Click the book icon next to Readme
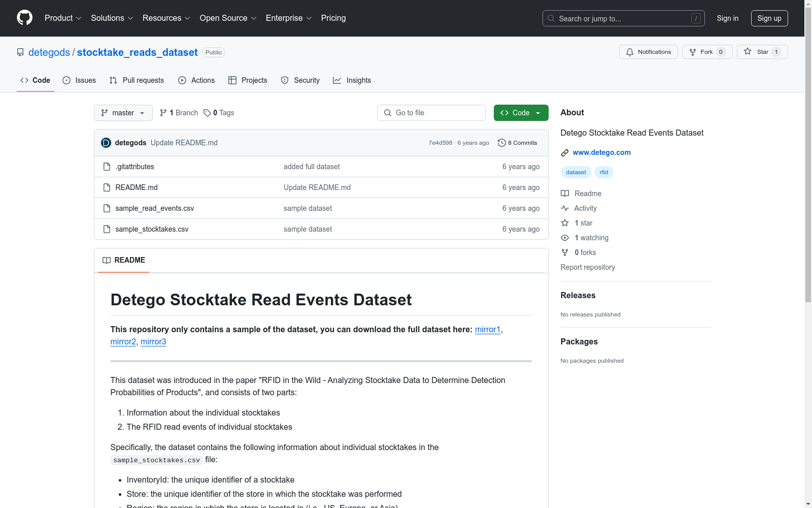This screenshot has height=508, width=812. [x=565, y=194]
